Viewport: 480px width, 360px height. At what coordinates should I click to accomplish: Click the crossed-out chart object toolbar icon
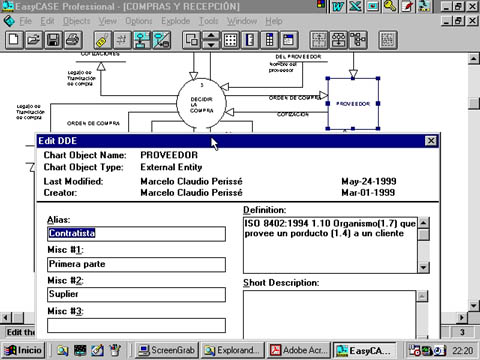click(161, 40)
